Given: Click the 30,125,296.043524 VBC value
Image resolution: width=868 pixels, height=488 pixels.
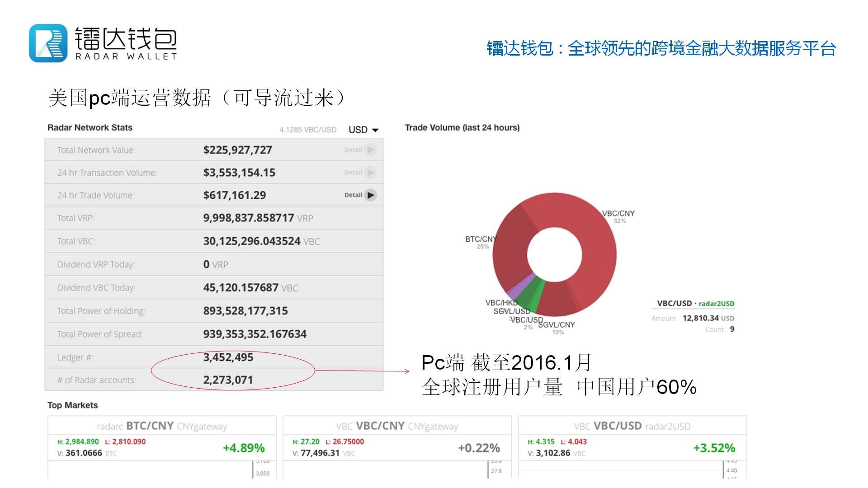Looking at the screenshot, I should (x=261, y=241).
